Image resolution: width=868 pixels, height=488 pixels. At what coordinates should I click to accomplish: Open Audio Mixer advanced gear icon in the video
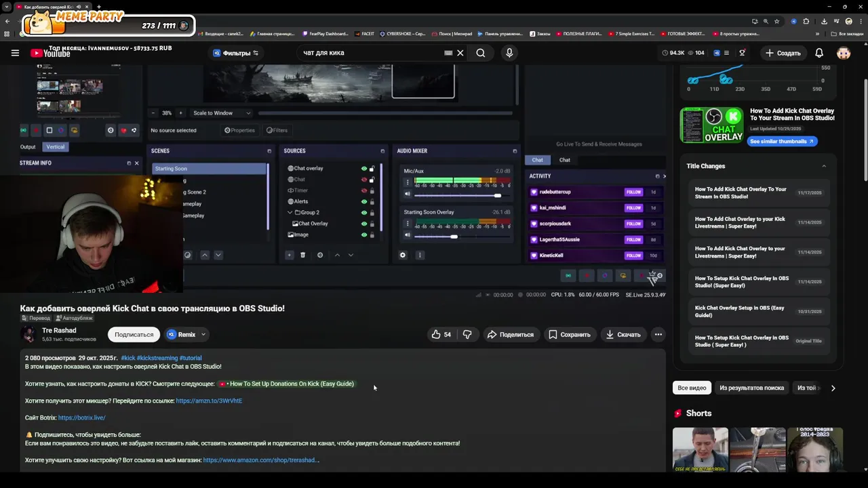[403, 255]
